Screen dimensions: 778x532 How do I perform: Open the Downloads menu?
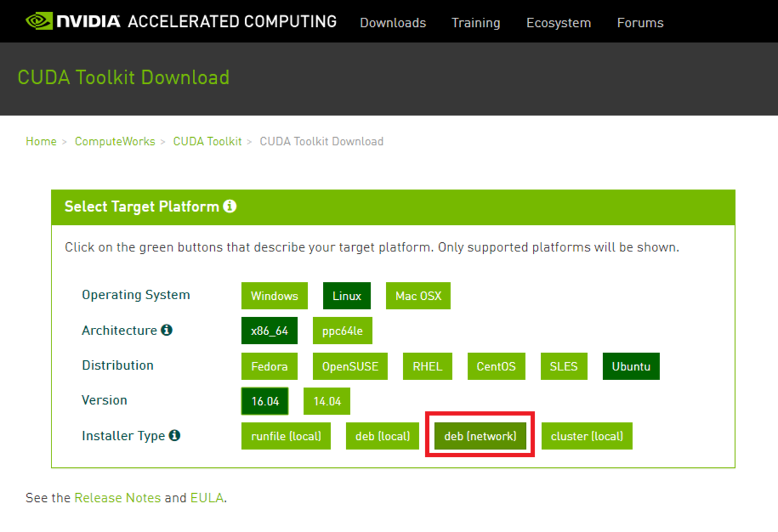[x=393, y=23]
